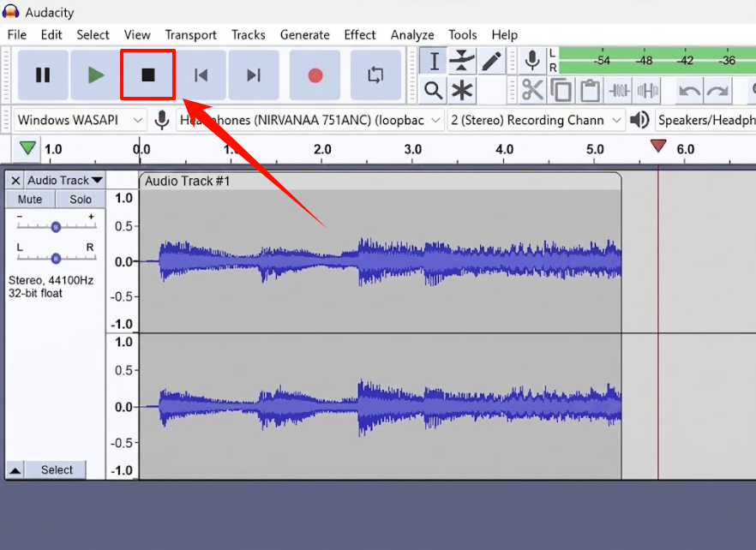Select the Selection (I-beam) tool
Image resolution: width=756 pixels, height=550 pixels.
click(434, 61)
